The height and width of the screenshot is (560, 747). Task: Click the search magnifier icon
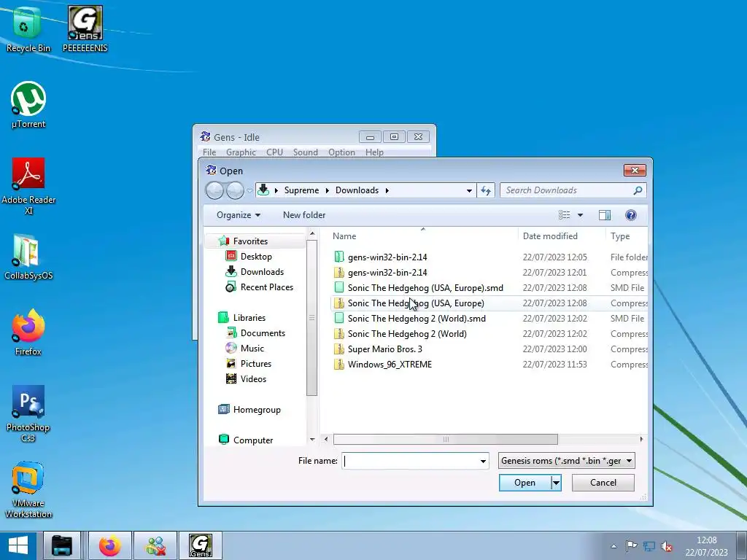[x=638, y=190]
